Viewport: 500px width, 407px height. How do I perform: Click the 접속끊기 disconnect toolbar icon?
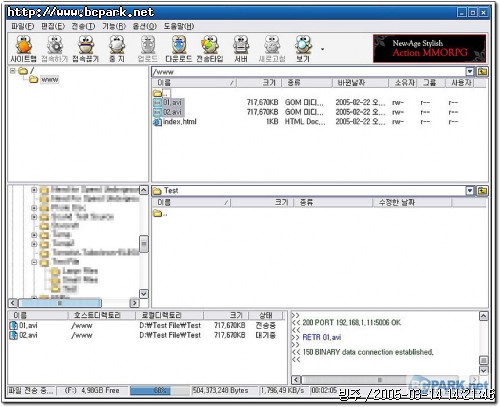point(86,49)
